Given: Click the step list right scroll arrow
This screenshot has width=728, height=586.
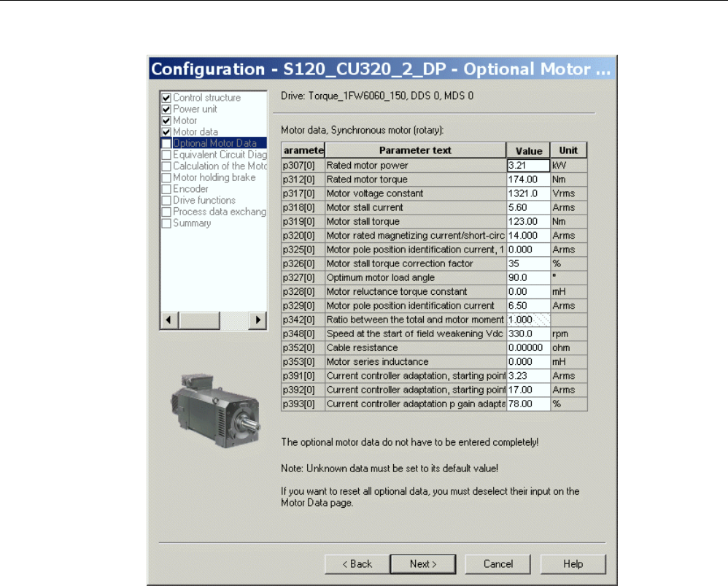Looking at the screenshot, I should [257, 320].
